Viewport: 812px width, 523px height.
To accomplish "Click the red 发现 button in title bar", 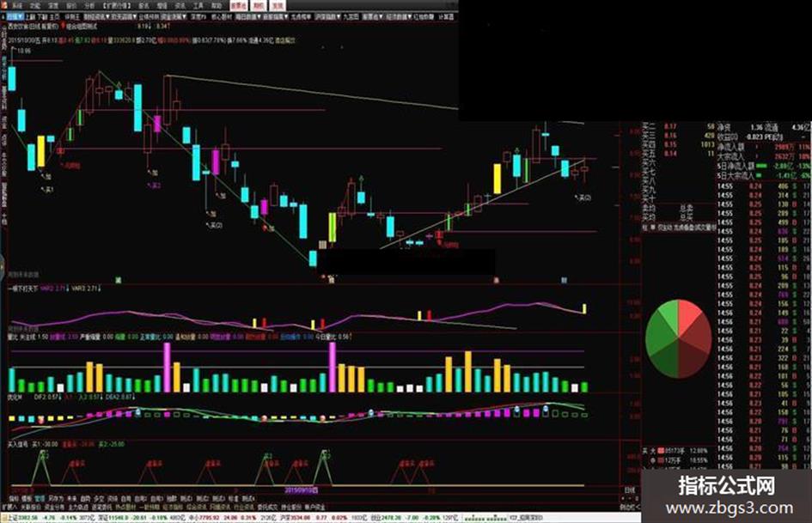I will click(278, 6).
